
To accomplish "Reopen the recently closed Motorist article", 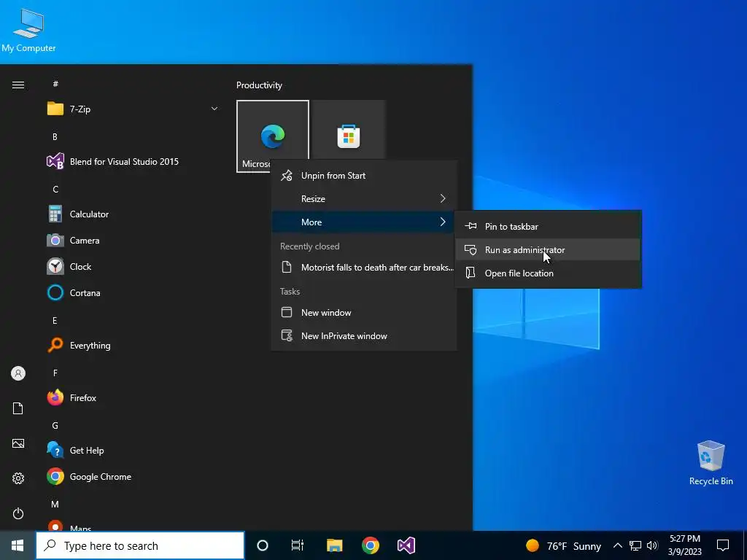I will click(x=364, y=267).
